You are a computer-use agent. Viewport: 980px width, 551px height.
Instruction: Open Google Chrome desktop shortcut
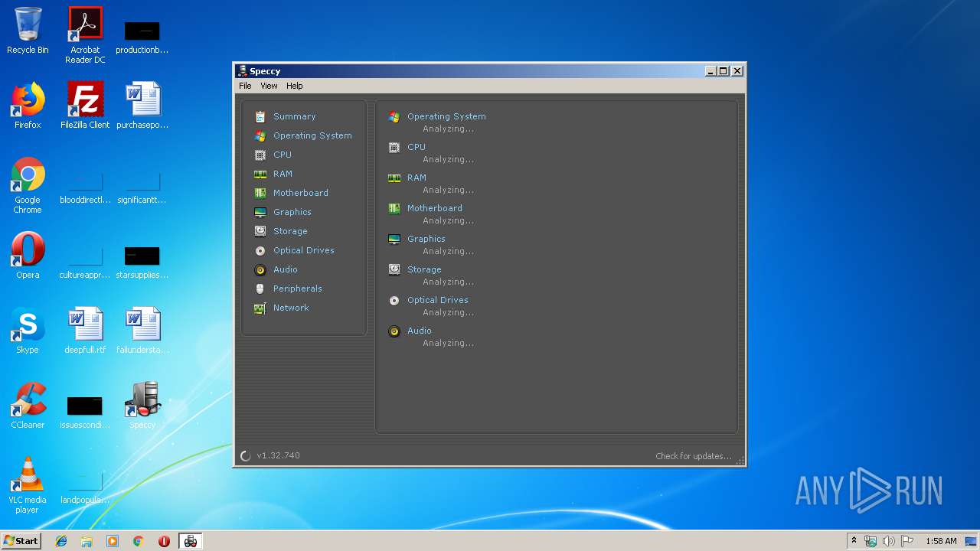tap(28, 185)
